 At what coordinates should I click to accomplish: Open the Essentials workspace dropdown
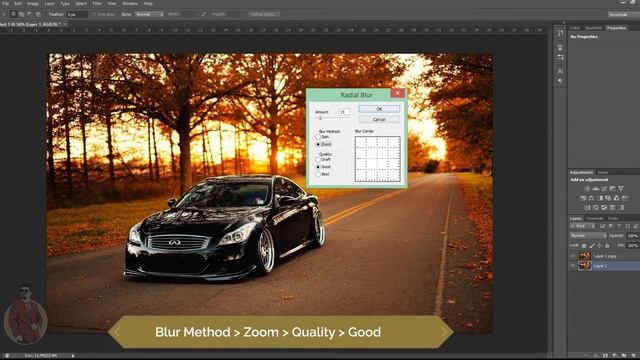[x=623, y=14]
